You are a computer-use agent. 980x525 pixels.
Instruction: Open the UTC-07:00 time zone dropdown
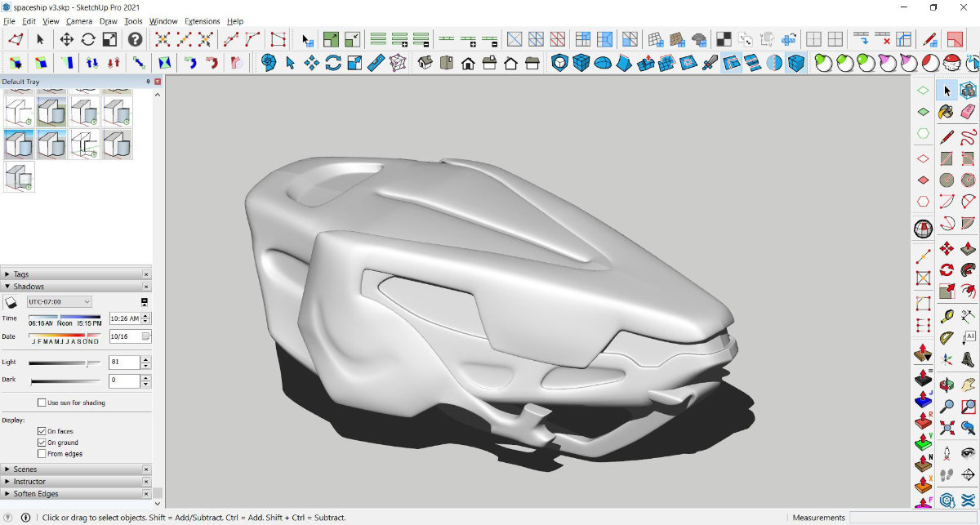(x=60, y=302)
